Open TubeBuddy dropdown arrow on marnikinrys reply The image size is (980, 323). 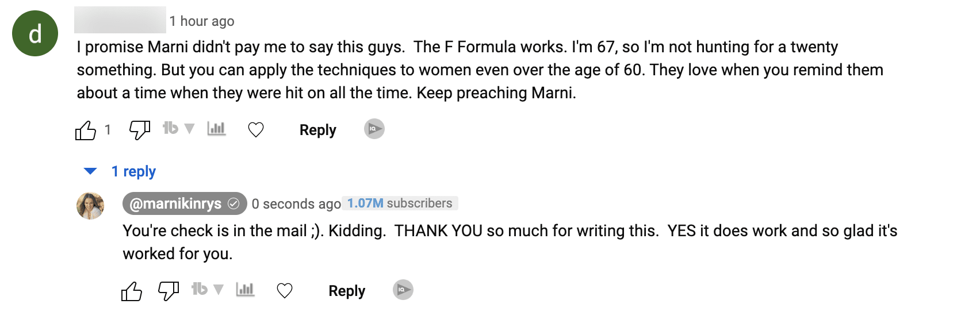219,289
